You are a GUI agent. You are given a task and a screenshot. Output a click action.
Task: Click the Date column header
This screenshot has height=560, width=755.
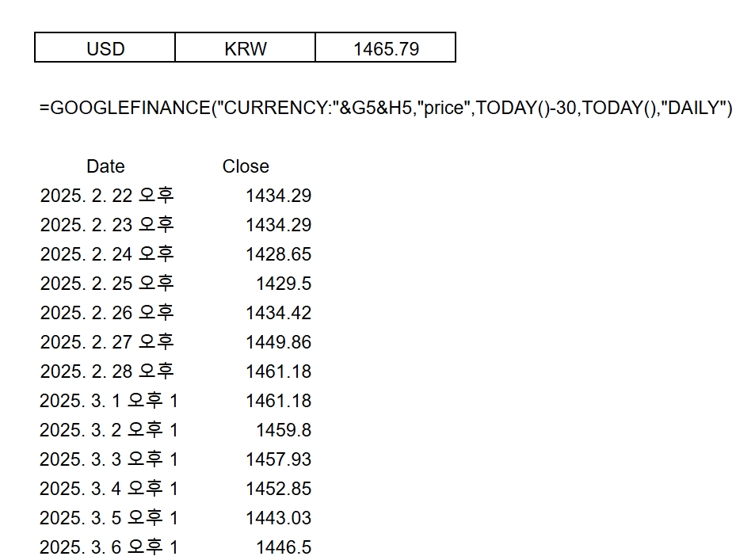pos(105,166)
